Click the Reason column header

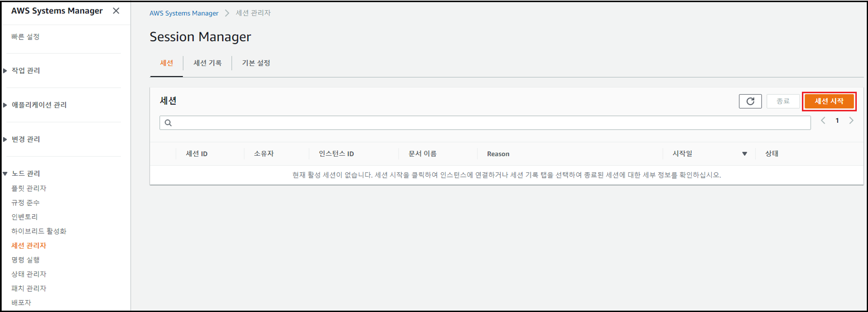coord(498,154)
